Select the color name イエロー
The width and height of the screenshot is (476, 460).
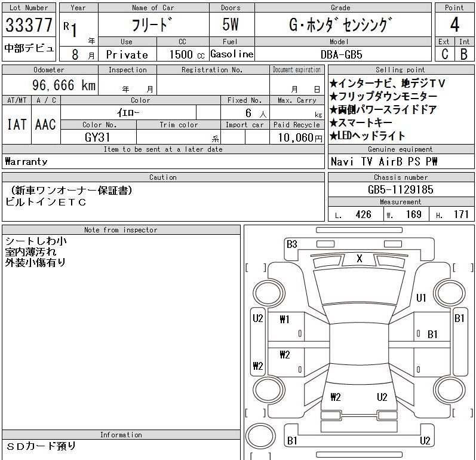[x=128, y=113]
